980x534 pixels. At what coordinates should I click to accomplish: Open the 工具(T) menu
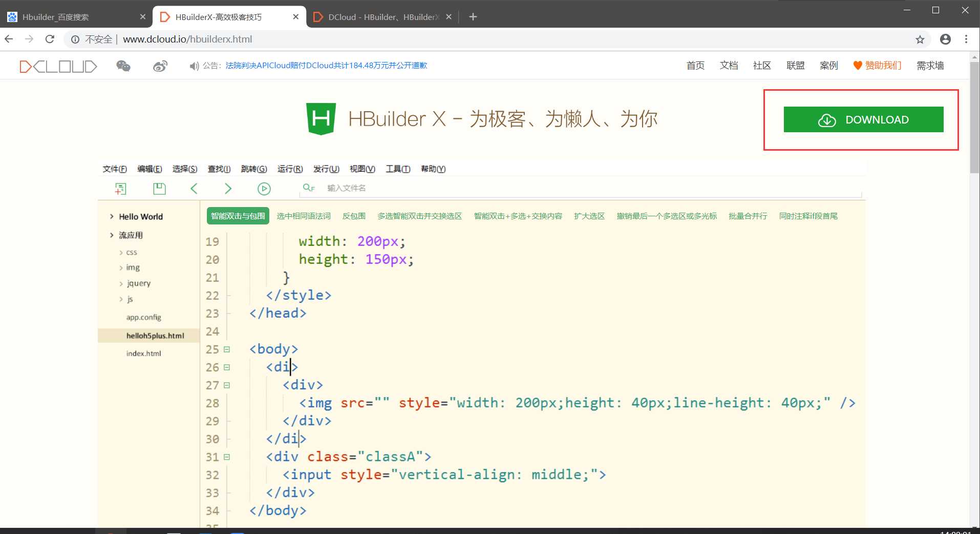pos(398,169)
